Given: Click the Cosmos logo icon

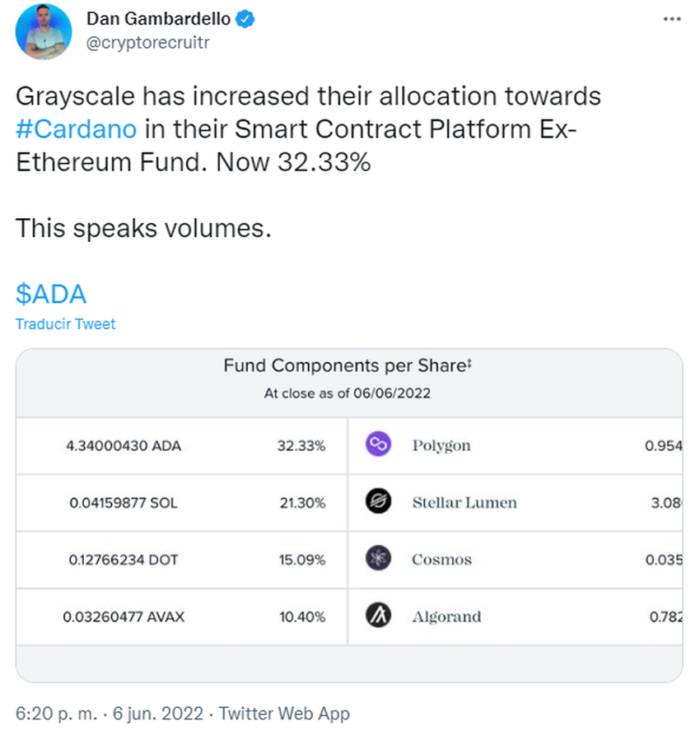Looking at the screenshot, I should (x=378, y=560).
